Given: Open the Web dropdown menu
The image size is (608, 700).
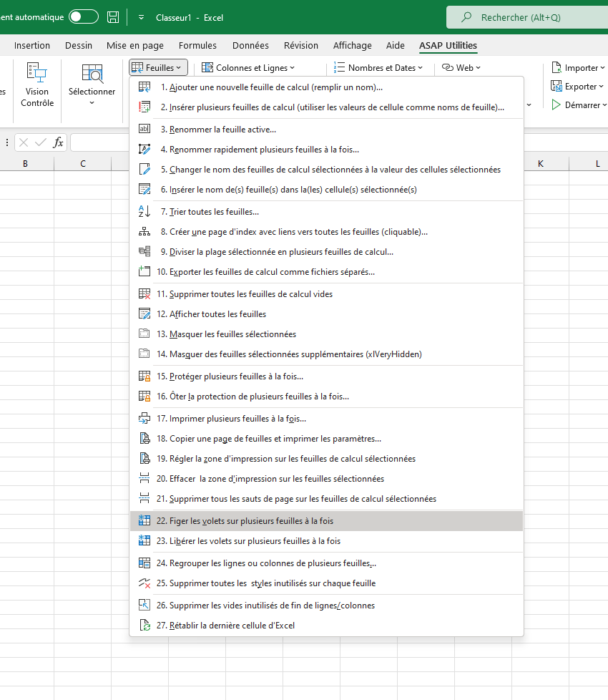Looking at the screenshot, I should point(461,68).
